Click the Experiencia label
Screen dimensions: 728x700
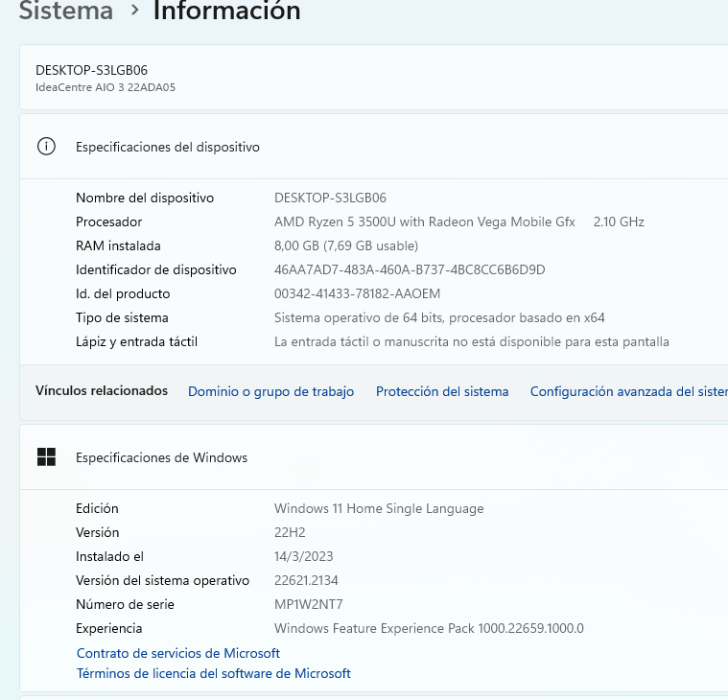coord(109,628)
